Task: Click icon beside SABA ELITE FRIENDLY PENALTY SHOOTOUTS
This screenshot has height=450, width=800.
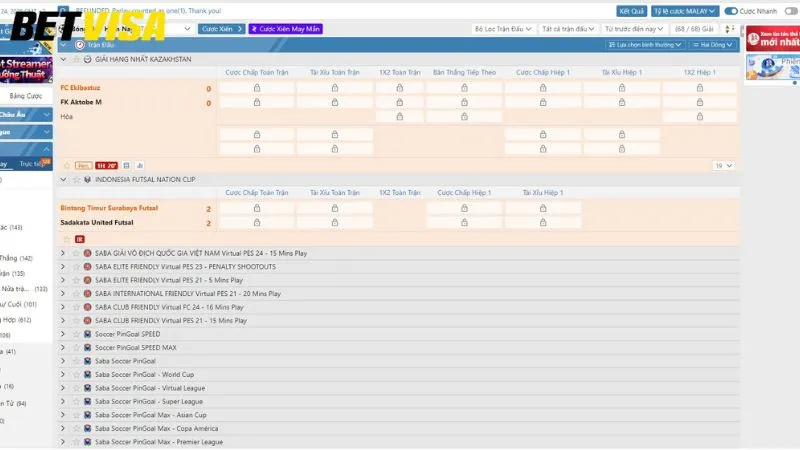Action: tap(87, 266)
